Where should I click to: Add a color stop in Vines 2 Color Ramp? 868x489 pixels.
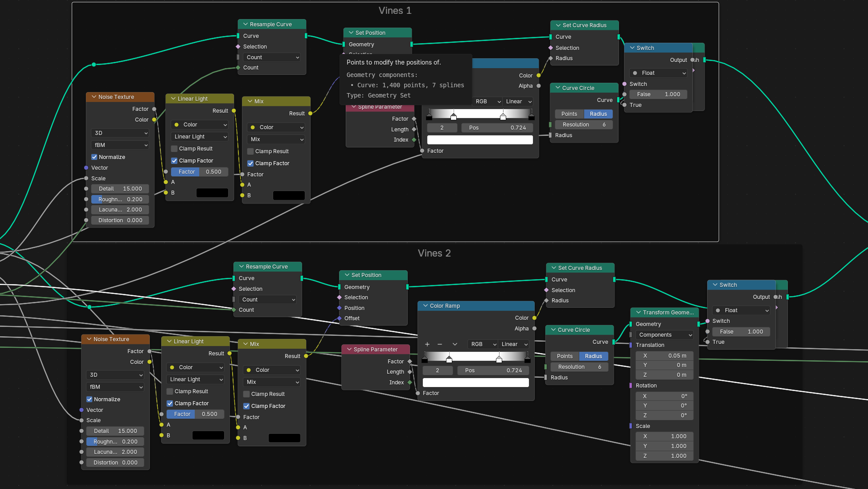427,344
